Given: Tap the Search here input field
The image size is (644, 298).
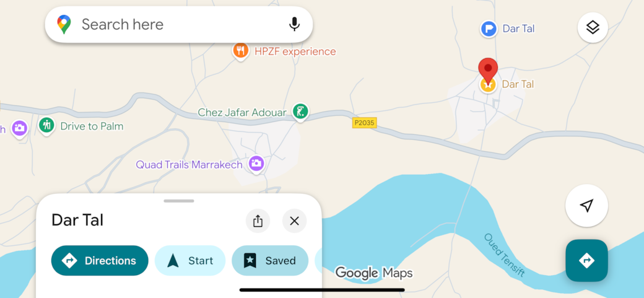Looking at the screenshot, I should (x=179, y=24).
